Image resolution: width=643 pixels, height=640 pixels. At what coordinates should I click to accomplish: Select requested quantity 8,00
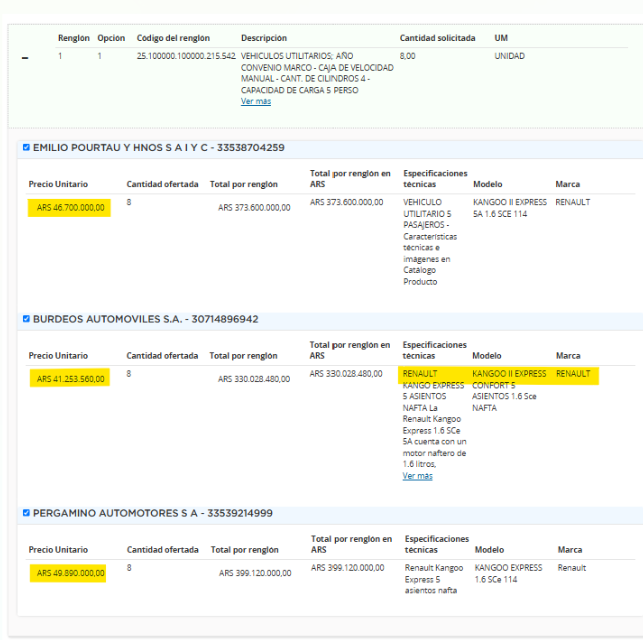[x=408, y=56]
